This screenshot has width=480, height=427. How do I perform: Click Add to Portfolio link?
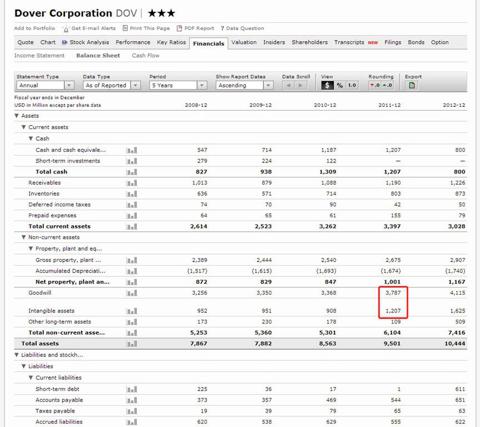(x=35, y=28)
